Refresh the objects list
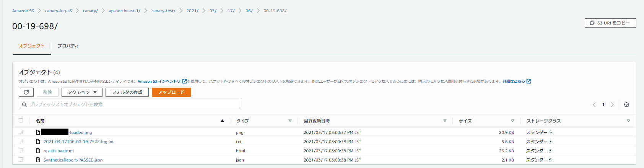Screen dimensions: 644x168 tap(26, 92)
